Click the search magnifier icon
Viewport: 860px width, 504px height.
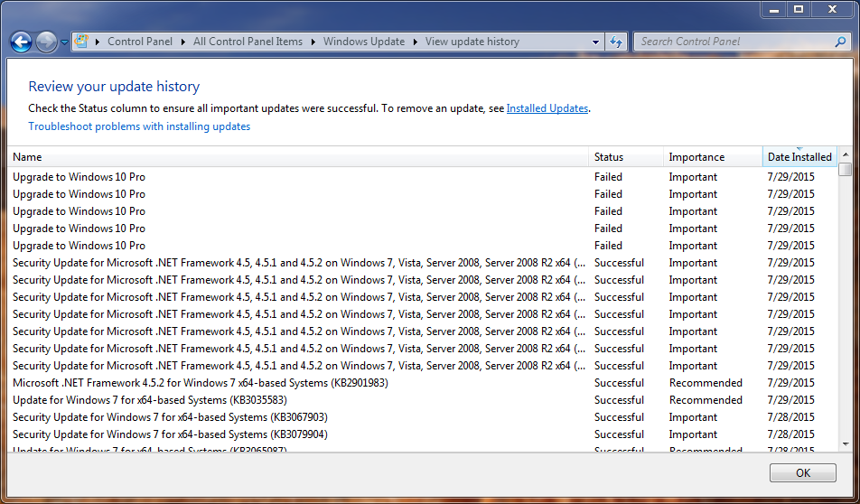(x=840, y=42)
